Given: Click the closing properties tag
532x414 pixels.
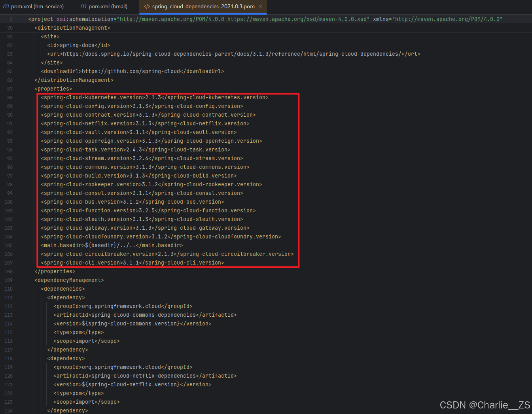Looking at the screenshot, I should point(55,271).
